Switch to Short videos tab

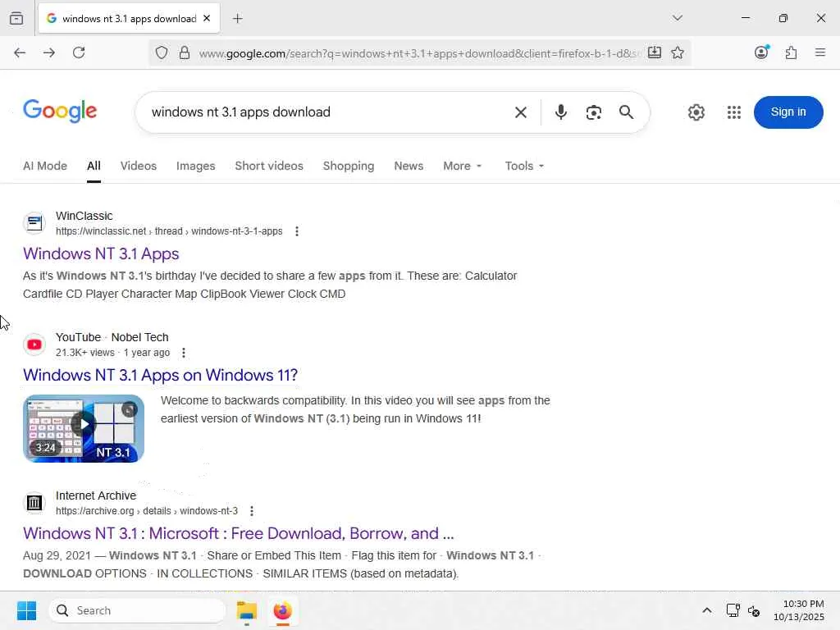point(269,166)
